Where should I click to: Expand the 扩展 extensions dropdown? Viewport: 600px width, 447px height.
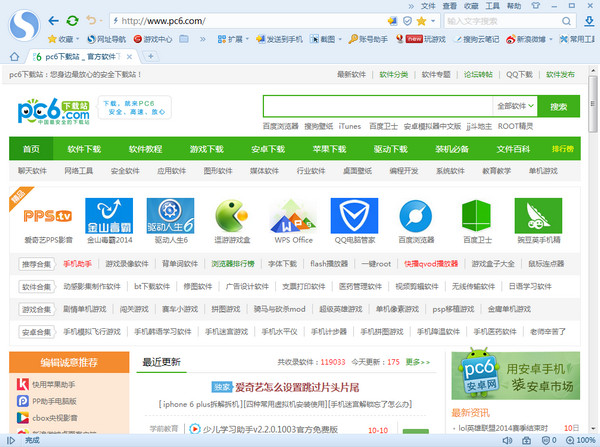247,39
